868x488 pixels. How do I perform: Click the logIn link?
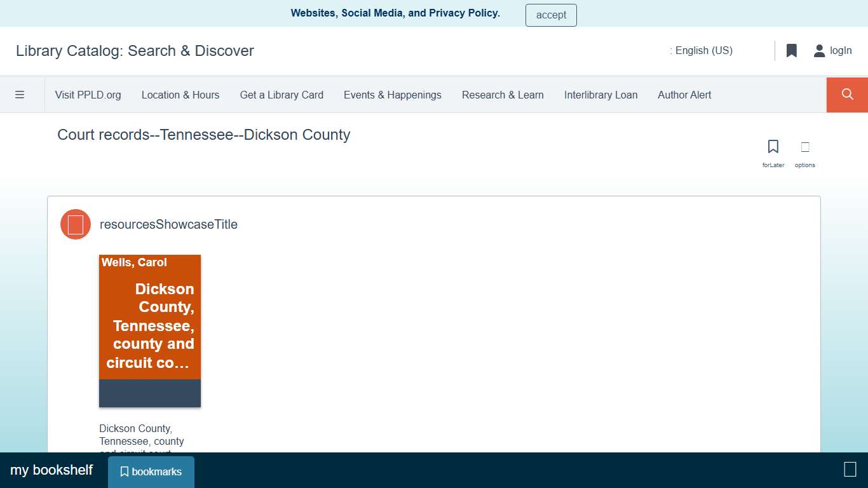click(841, 50)
